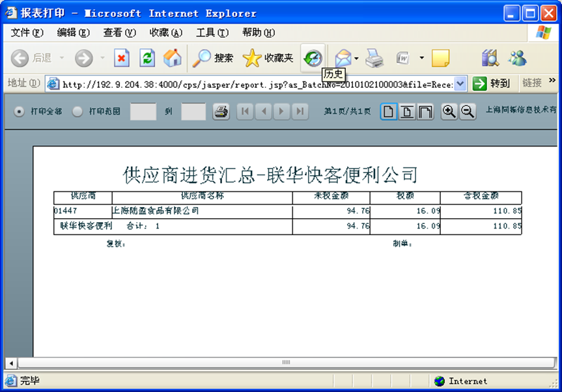Open the 工具(T) menu
562x392 pixels.
[212, 33]
